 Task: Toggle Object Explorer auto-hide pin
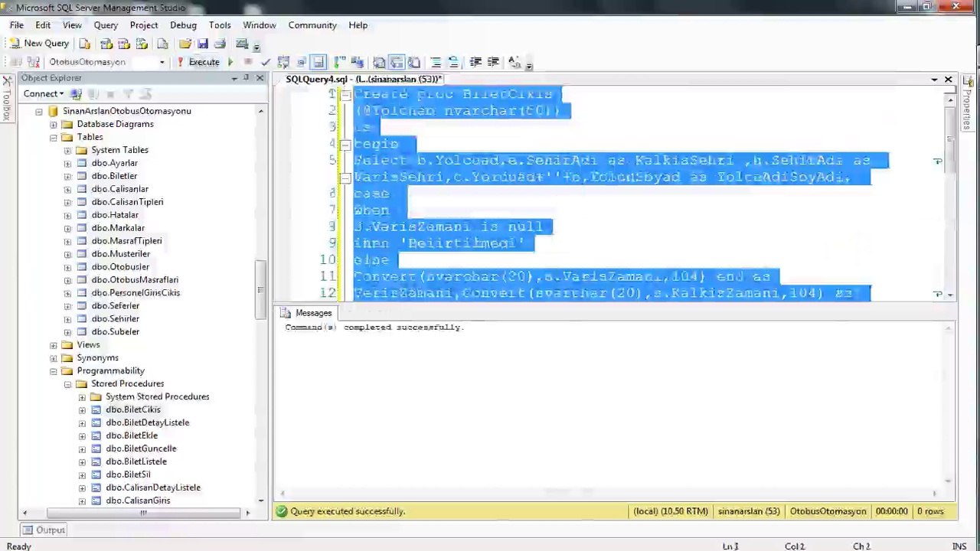coord(247,78)
